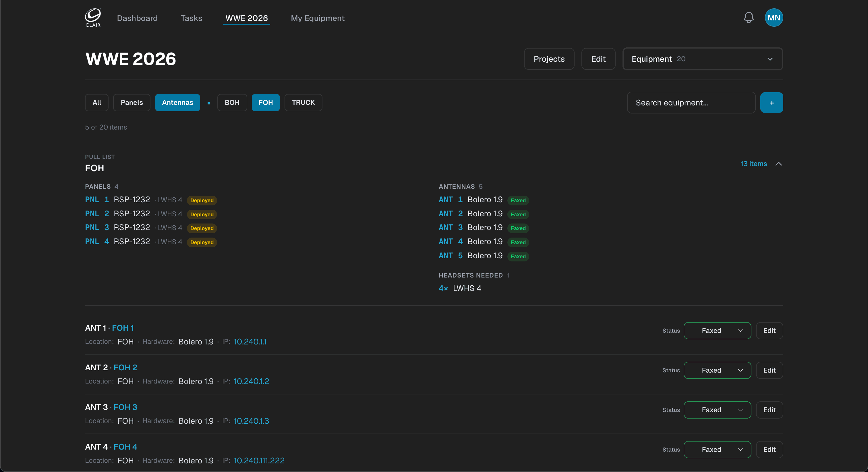Toggle the TRUCK location filter
This screenshot has height=472, width=868.
303,103
